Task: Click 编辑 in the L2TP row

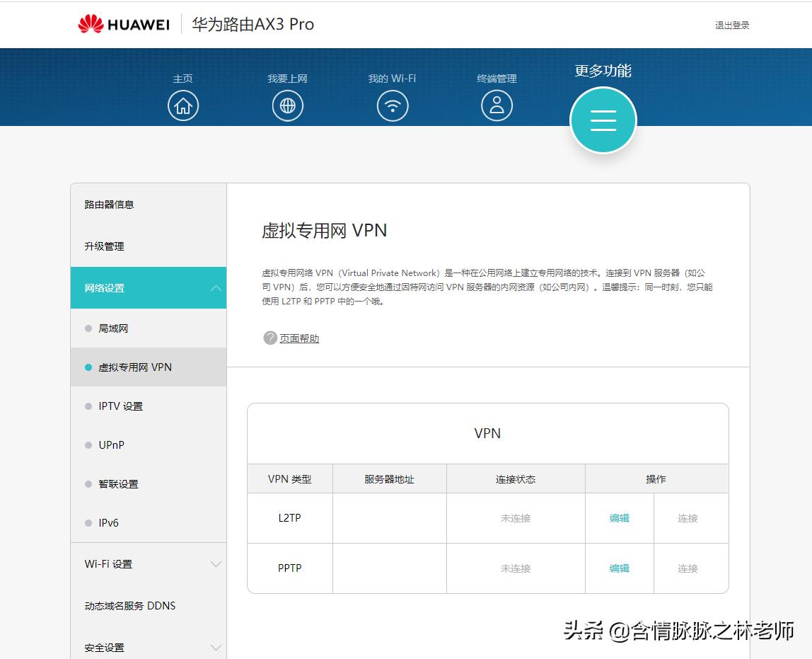Action: coord(618,517)
